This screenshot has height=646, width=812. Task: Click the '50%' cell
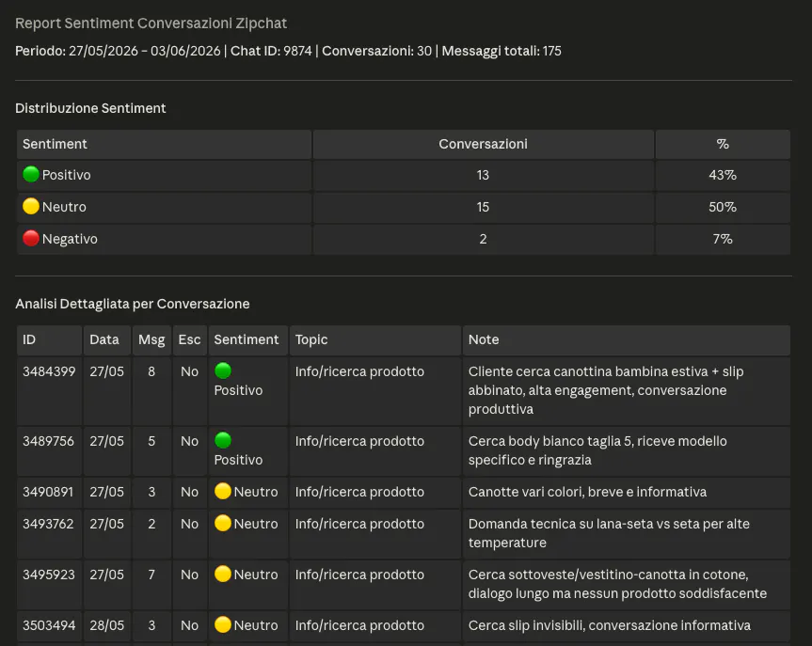point(723,208)
